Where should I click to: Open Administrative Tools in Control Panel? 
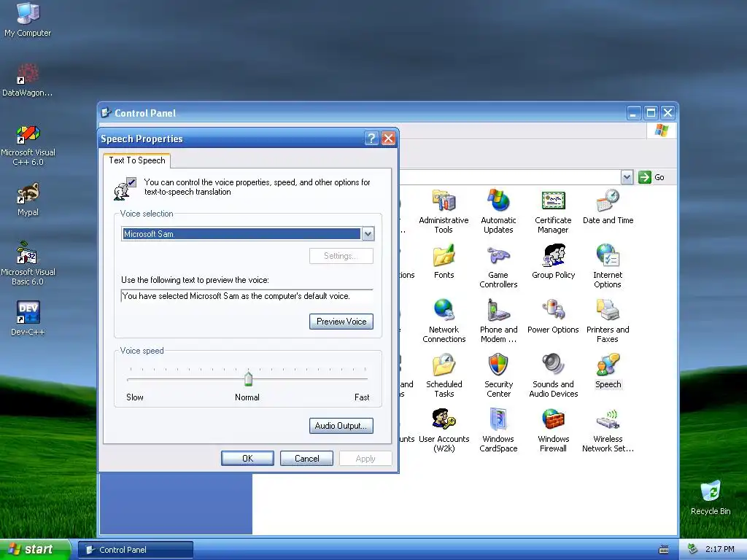[x=444, y=211]
